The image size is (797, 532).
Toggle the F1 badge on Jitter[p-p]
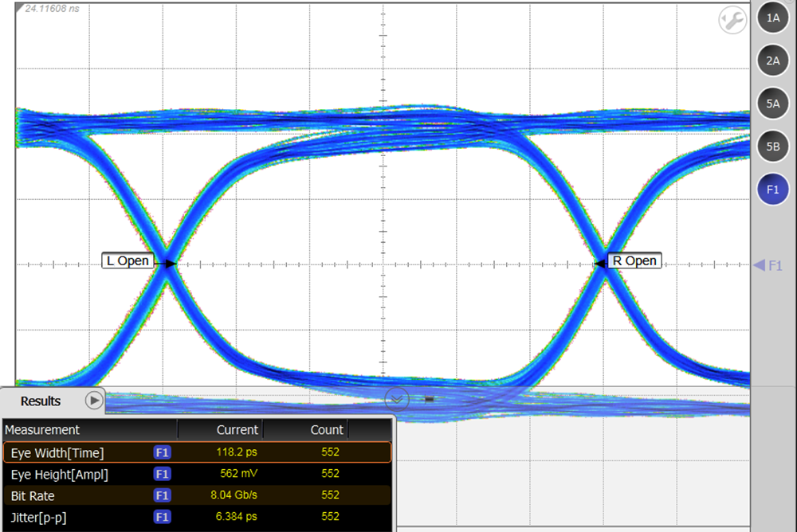pyautogui.click(x=162, y=516)
